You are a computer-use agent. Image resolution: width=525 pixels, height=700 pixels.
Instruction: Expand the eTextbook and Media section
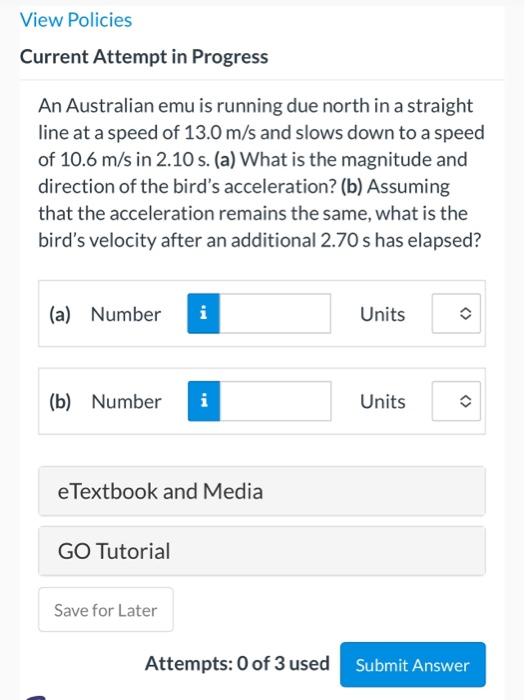[x=262, y=491]
